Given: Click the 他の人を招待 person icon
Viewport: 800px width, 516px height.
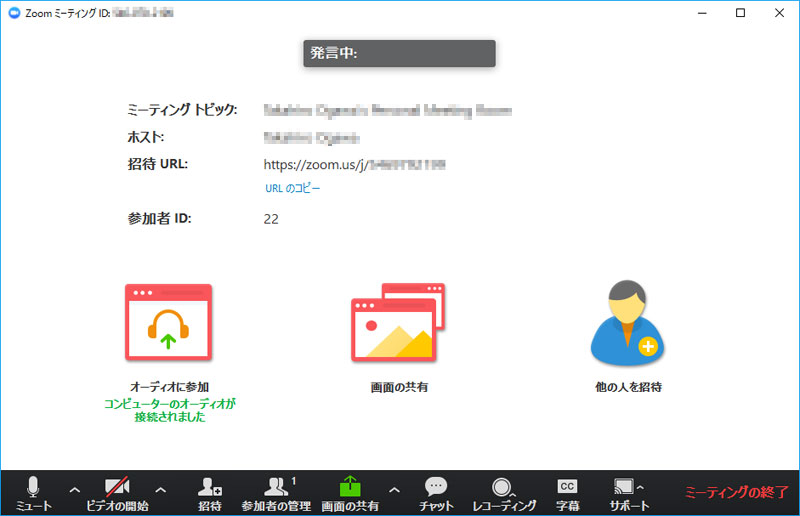Looking at the screenshot, I should pyautogui.click(x=627, y=322).
